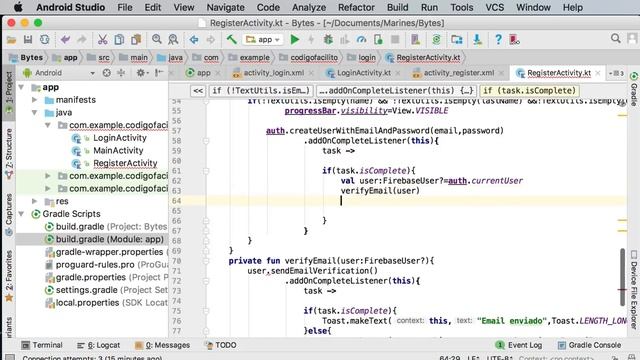Click the Stop square icon
This screenshot has height=360, width=640.
[x=395, y=40]
